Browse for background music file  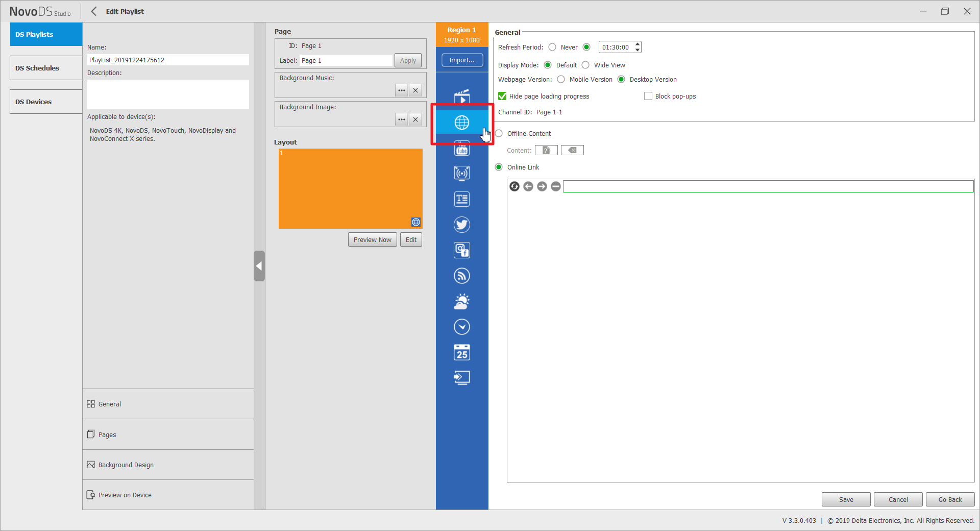[402, 90]
